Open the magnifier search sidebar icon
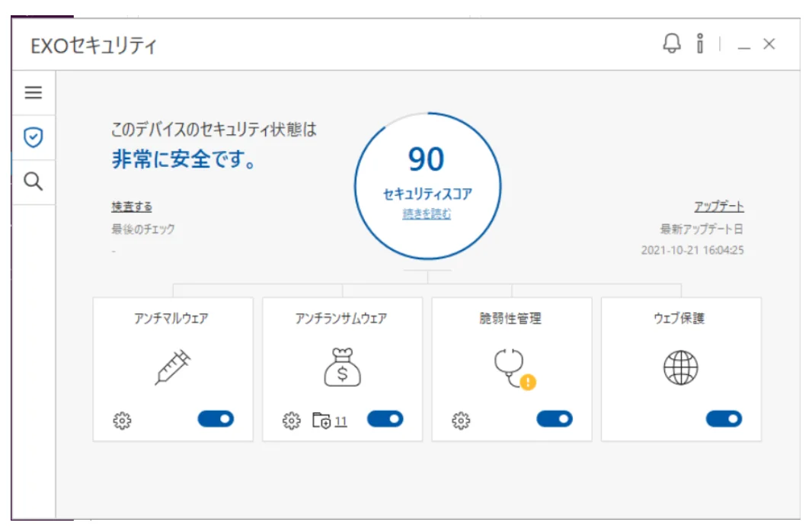The width and height of the screenshot is (812, 529). 34,181
